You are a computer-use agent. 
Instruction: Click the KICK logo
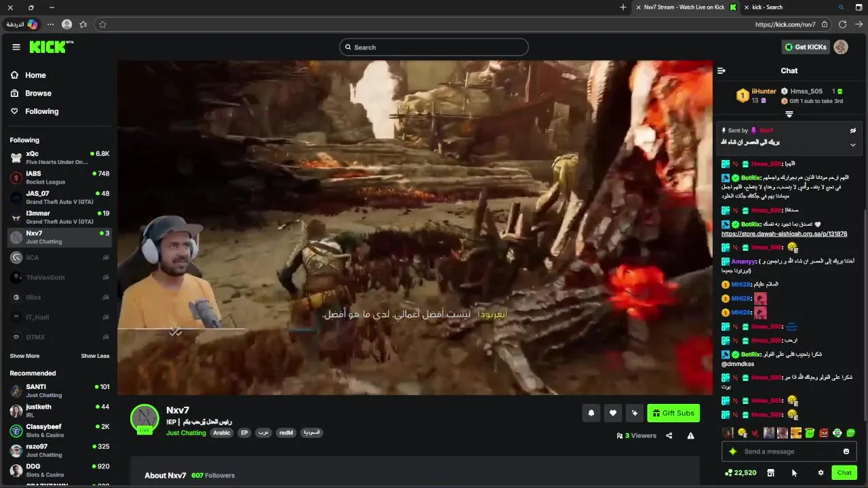click(51, 47)
